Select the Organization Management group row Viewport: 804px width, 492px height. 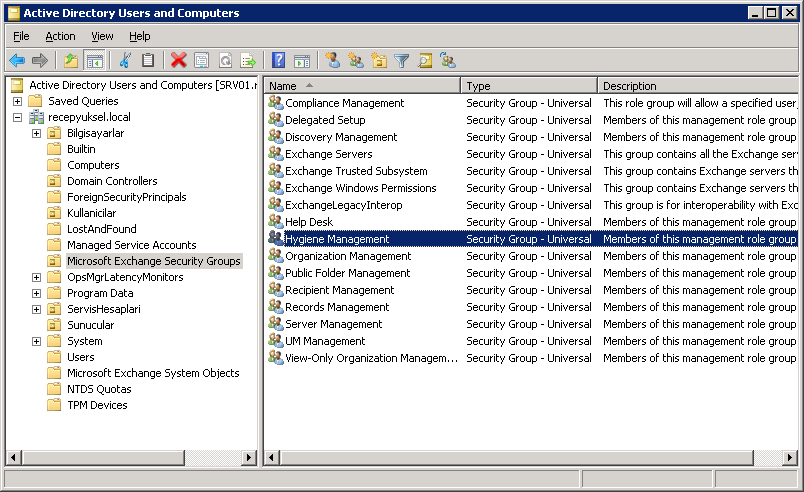pos(531,256)
